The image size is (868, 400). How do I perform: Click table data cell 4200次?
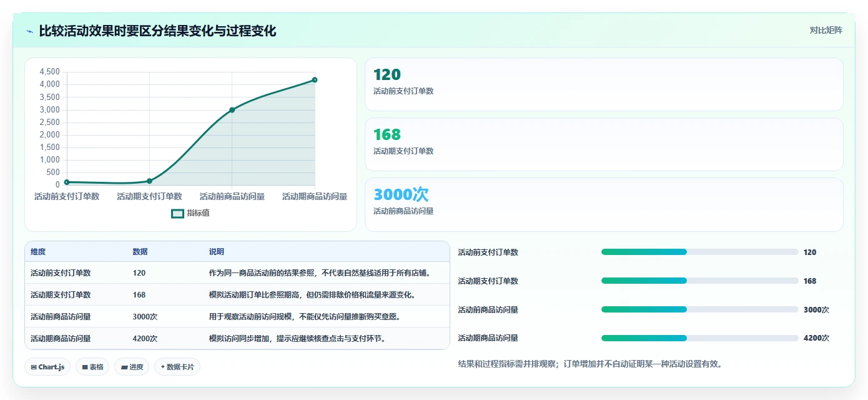pyautogui.click(x=145, y=339)
